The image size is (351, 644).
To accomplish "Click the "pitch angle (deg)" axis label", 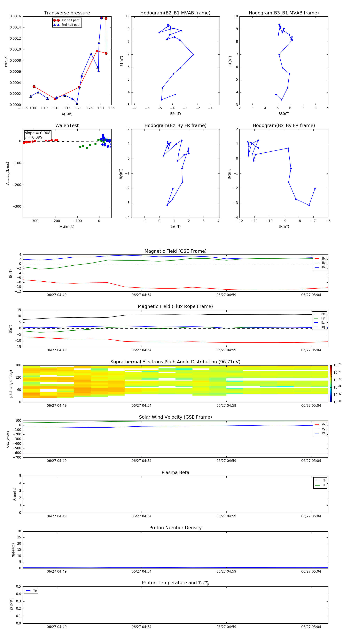I will [11, 384].
